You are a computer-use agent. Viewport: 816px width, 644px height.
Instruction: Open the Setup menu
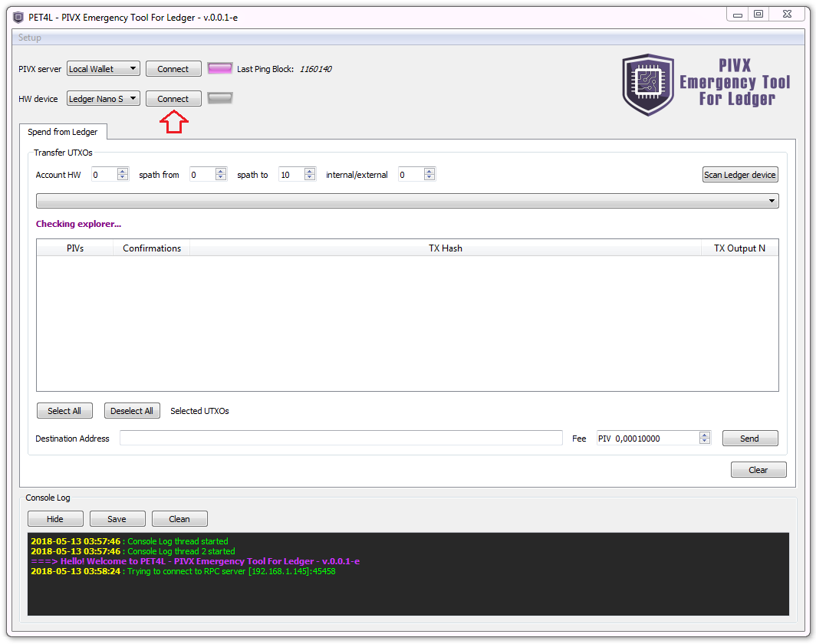point(30,38)
